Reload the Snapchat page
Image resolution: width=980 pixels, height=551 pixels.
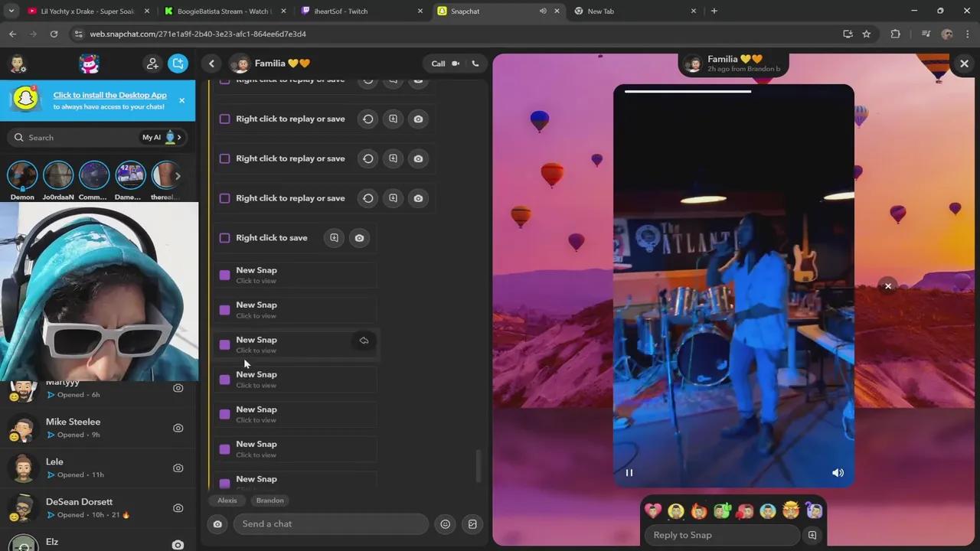pyautogui.click(x=54, y=34)
